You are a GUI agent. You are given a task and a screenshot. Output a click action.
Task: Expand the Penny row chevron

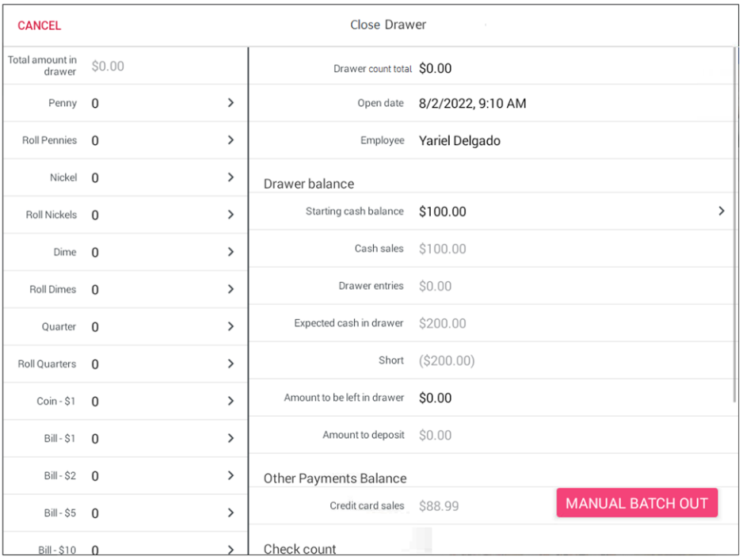click(x=231, y=103)
